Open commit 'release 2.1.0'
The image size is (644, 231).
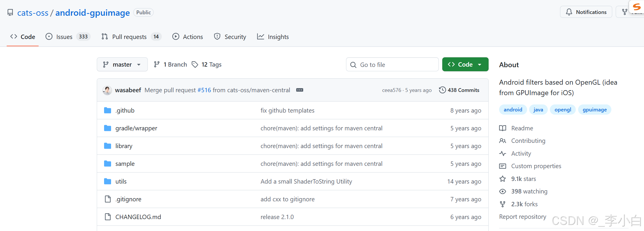pos(277,217)
